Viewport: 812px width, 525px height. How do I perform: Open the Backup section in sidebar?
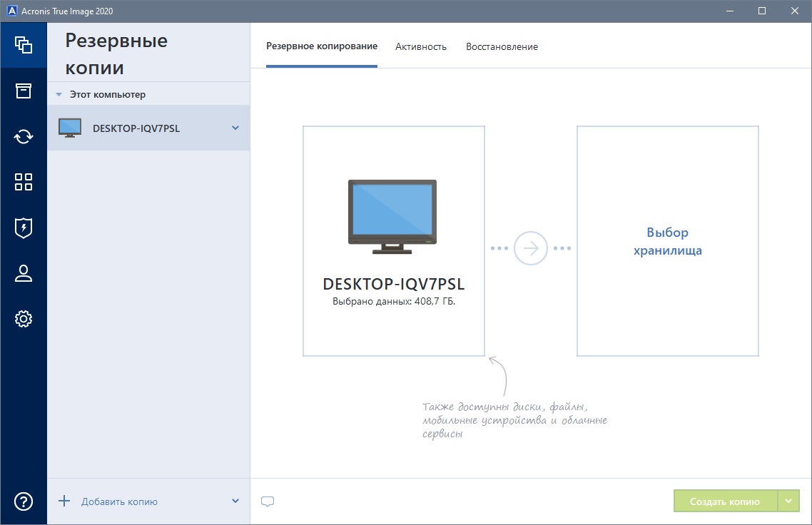point(24,44)
